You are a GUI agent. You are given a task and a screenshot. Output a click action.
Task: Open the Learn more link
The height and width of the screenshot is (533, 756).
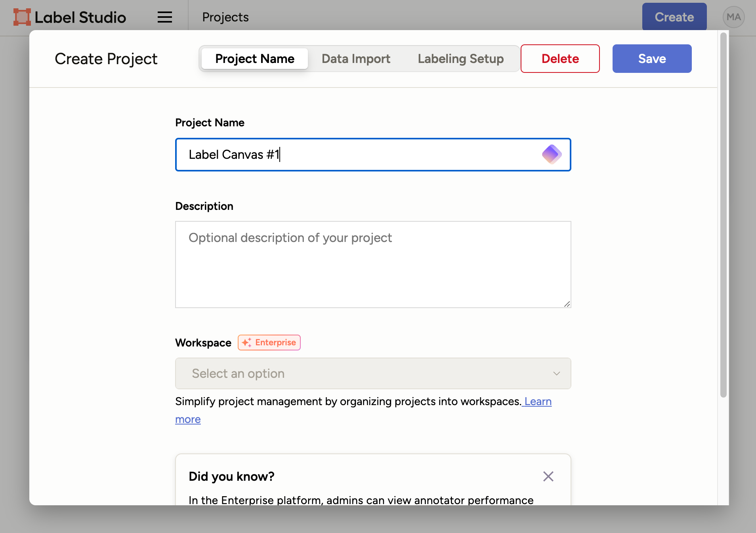point(538,402)
